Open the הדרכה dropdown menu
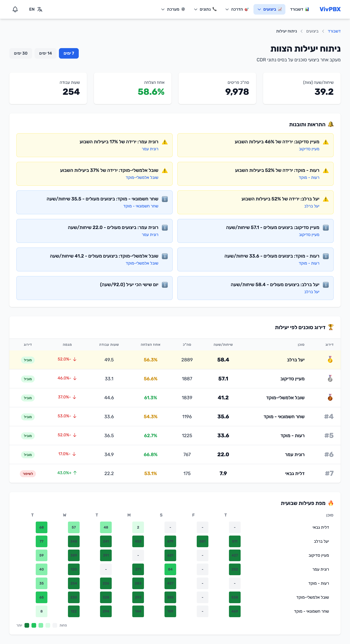This screenshot has height=644, width=350. 237,9
